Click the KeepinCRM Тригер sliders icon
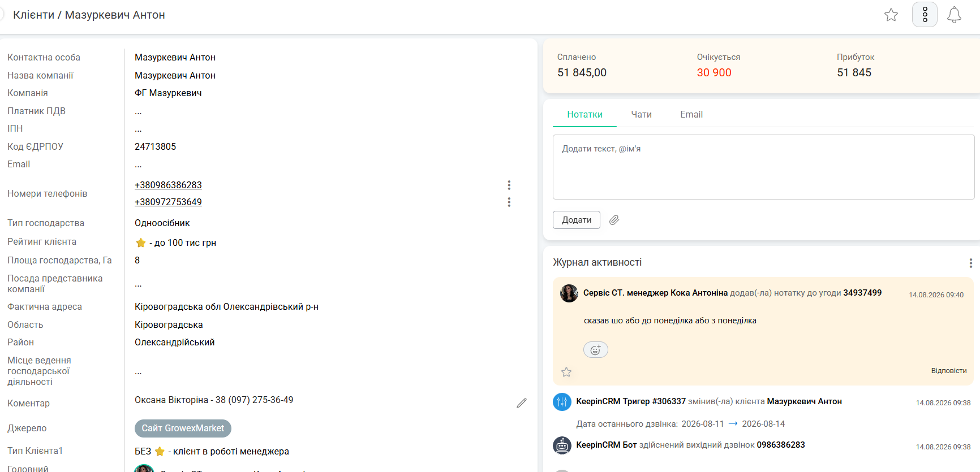Viewport: 980px width, 472px height. click(x=562, y=402)
